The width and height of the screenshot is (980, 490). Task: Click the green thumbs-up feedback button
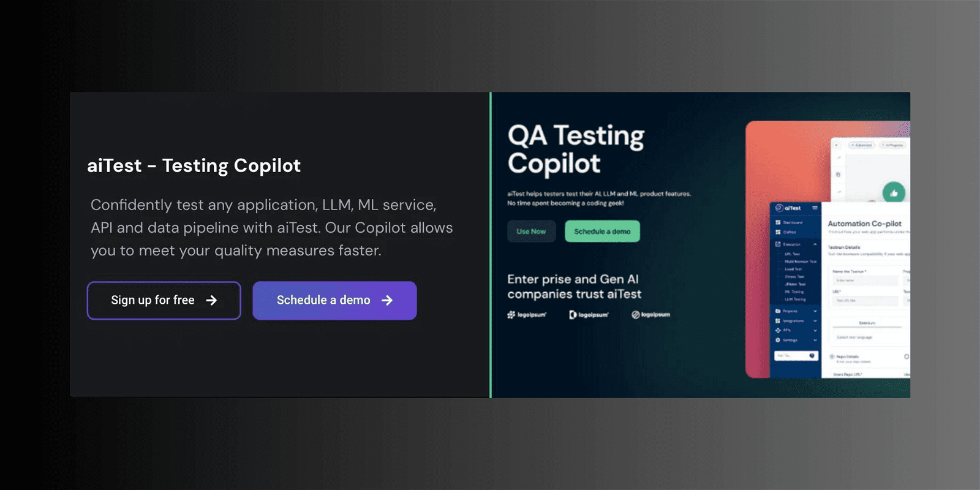894,192
